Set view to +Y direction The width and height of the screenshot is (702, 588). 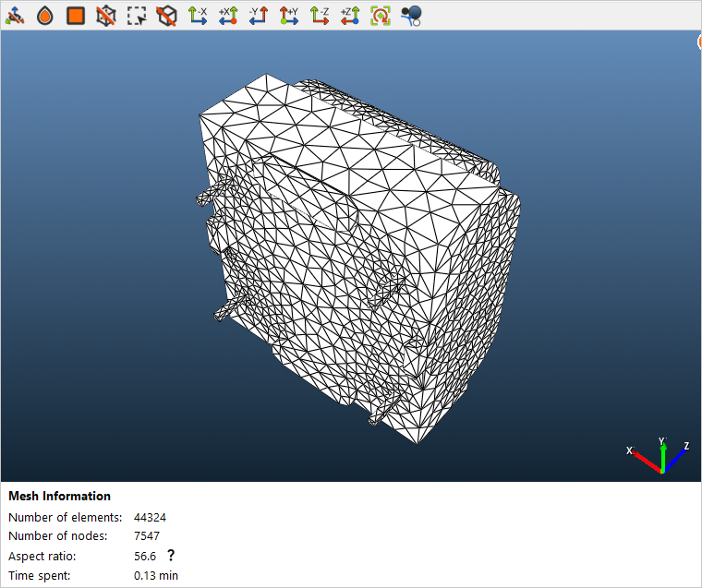(289, 16)
